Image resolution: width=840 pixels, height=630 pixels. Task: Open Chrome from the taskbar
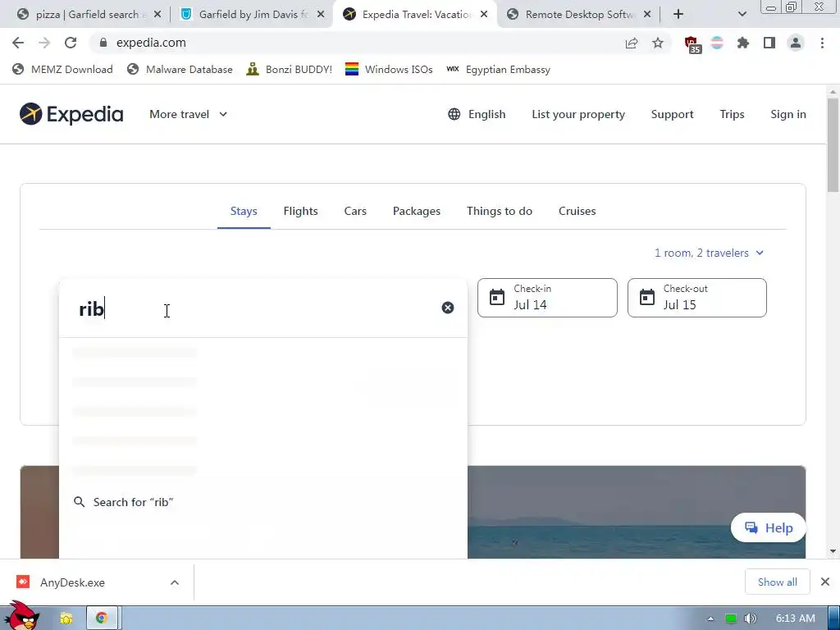102,619
